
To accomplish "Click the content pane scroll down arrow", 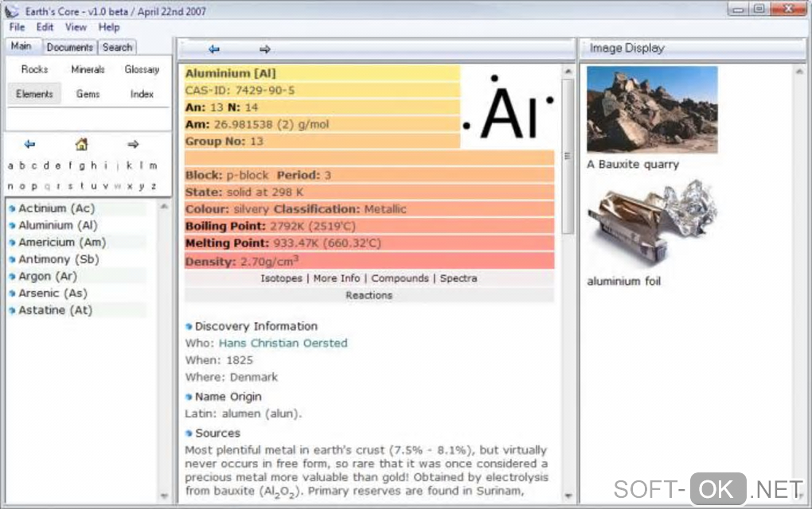I will 568,495.
